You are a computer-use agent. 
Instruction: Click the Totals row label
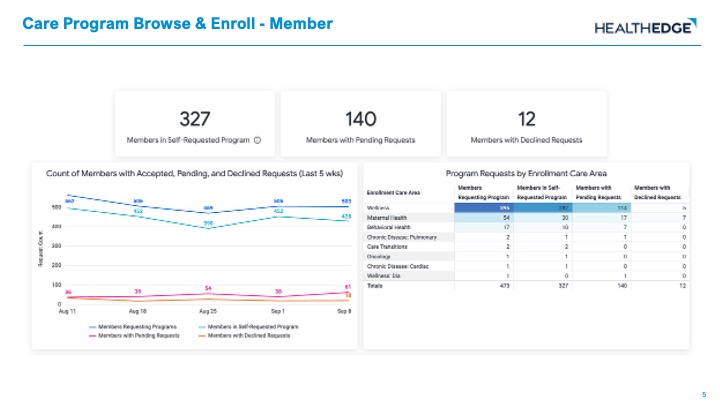coord(377,285)
